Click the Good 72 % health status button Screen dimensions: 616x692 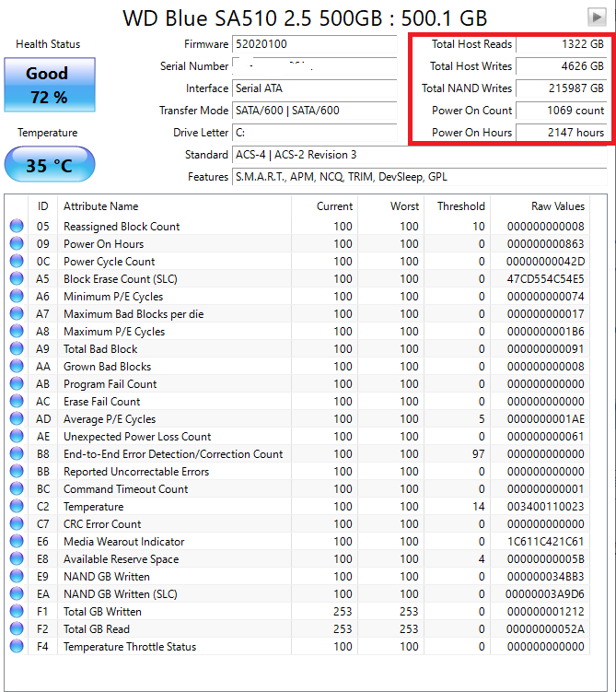50,85
